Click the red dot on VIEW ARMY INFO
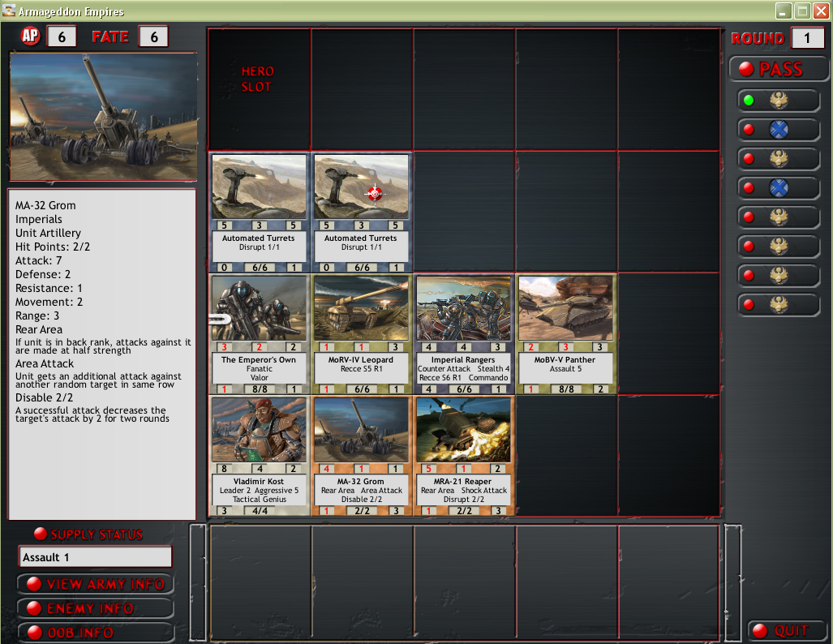The width and height of the screenshot is (833, 644). (x=34, y=584)
